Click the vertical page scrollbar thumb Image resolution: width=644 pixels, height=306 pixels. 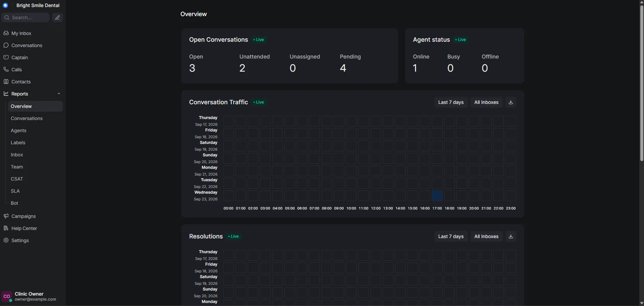pyautogui.click(x=641, y=83)
